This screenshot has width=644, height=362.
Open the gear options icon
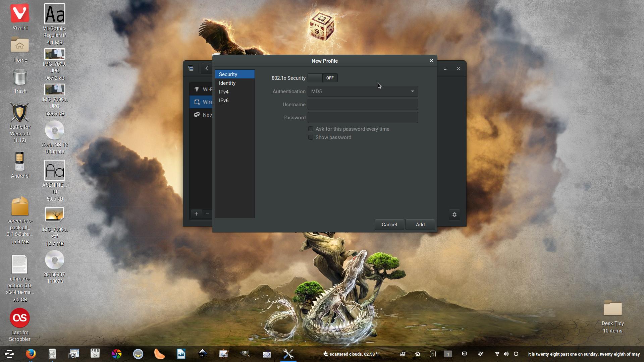click(x=454, y=215)
